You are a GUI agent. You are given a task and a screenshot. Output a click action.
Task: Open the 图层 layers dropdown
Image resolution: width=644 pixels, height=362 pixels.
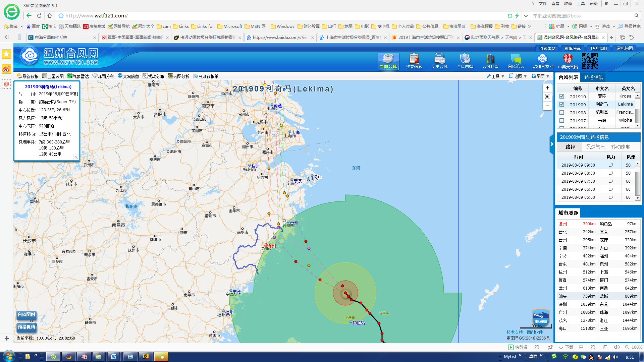pyautogui.click(x=541, y=76)
